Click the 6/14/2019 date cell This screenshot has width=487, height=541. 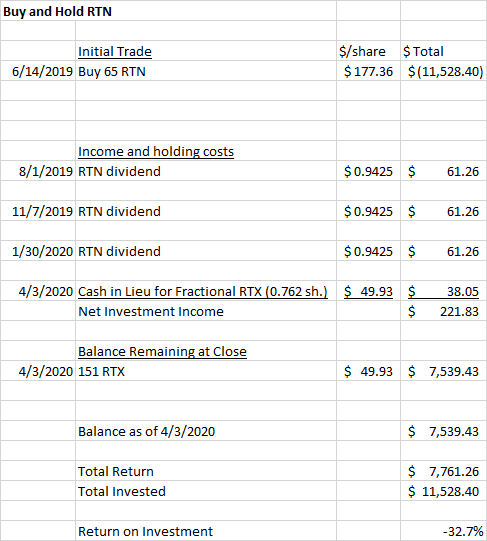click(x=38, y=71)
